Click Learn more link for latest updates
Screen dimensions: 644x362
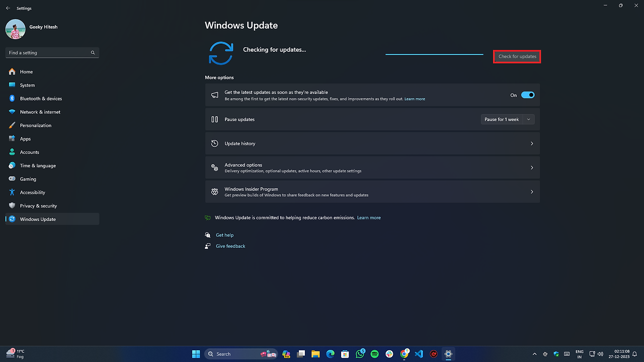tap(415, 99)
